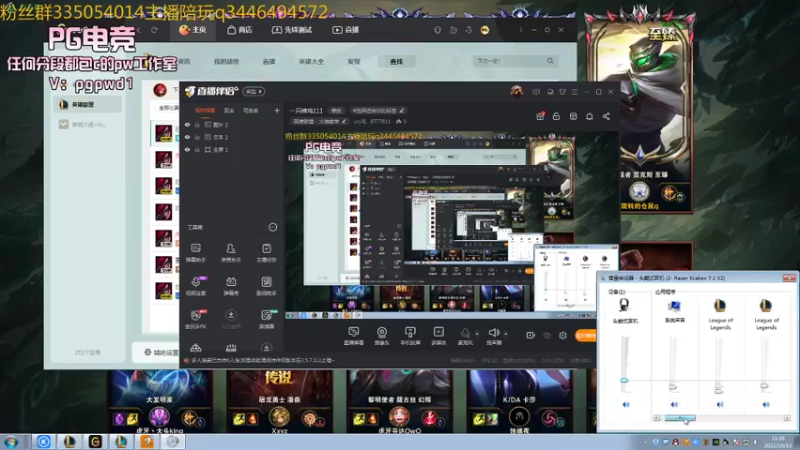This screenshot has height=450, width=800.
Task: Open 弹幕助手 tool in streaming toolbox
Action: [195, 252]
